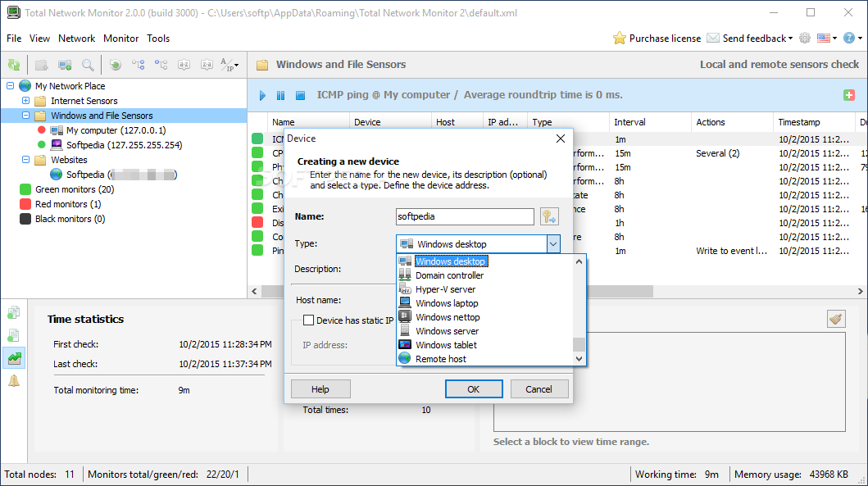Click the green refresh arrows toolbar icon
Viewport: 868px width, 486px height.
[x=14, y=65]
